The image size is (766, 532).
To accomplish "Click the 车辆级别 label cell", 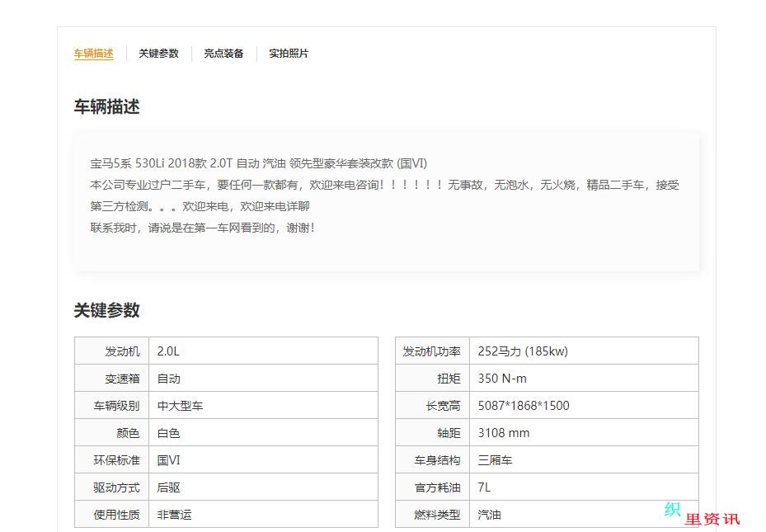I will tap(112, 406).
